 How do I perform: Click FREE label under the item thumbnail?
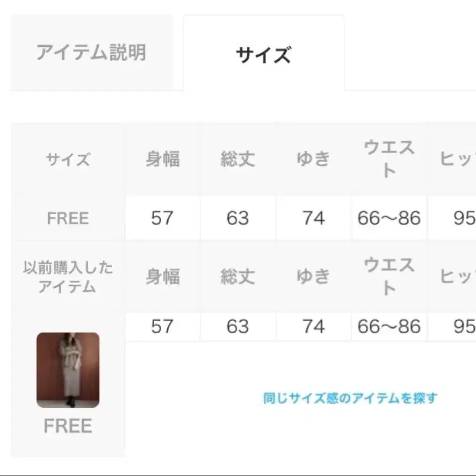(x=68, y=426)
